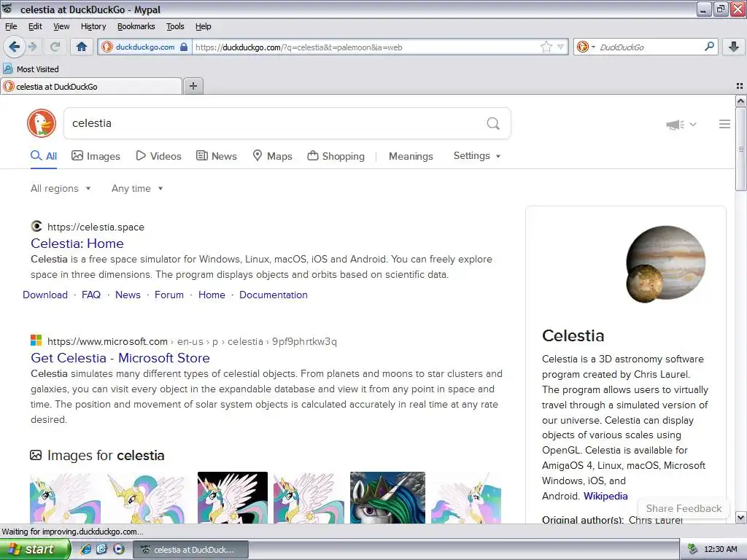Open the URL history dropdown arrow
This screenshot has height=560, width=747.
pyautogui.click(x=561, y=47)
